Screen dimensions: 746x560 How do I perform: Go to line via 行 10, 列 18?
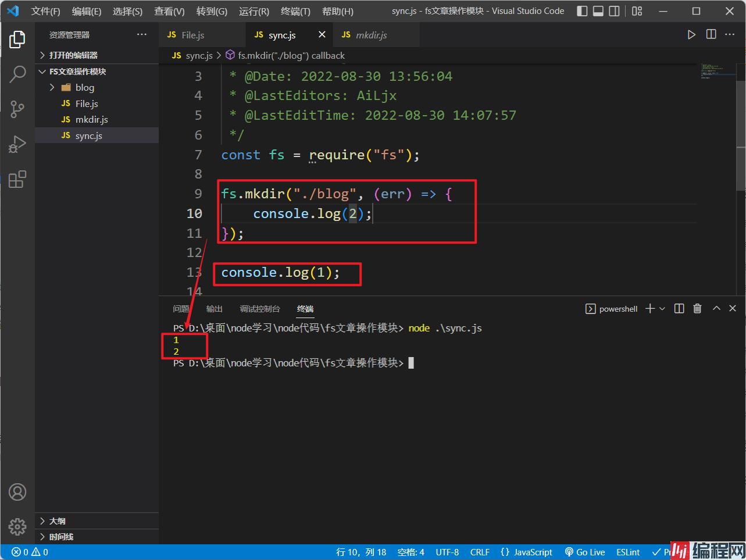pos(361,552)
